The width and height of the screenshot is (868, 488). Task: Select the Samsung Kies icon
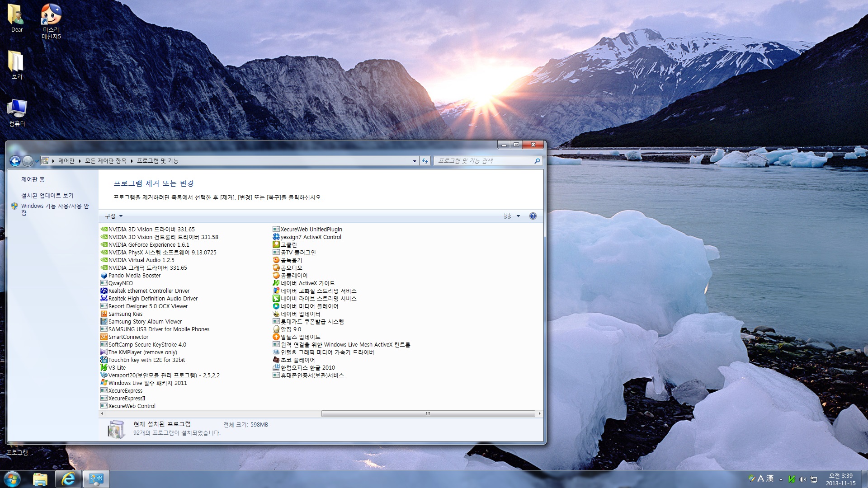pyautogui.click(x=104, y=314)
